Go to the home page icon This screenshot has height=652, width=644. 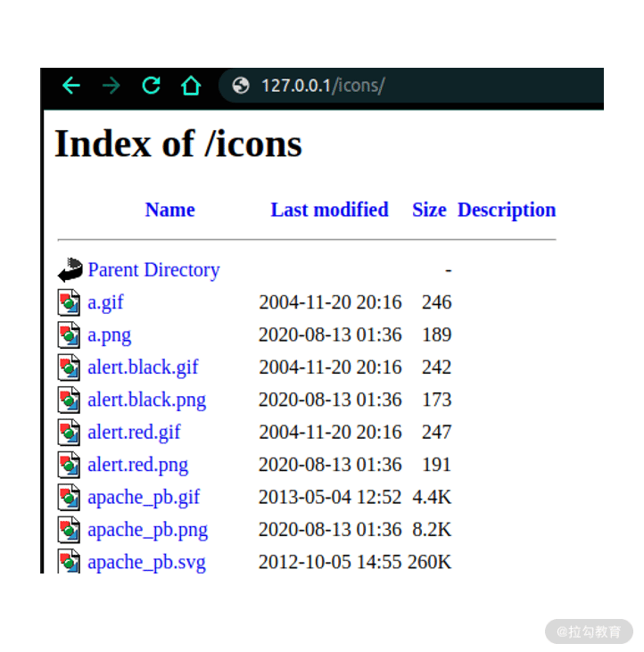(191, 86)
